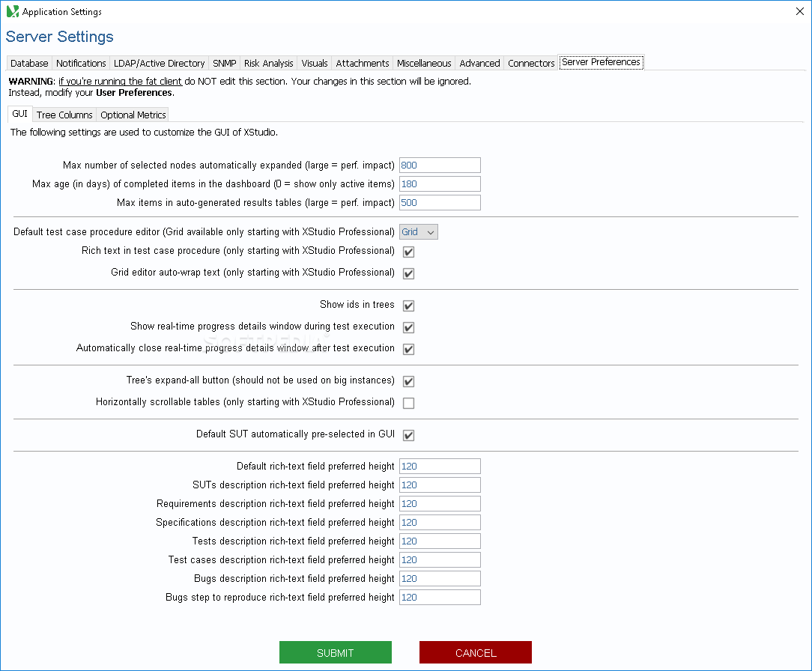Click the max items in results tables field
812x671 pixels.
440,202
